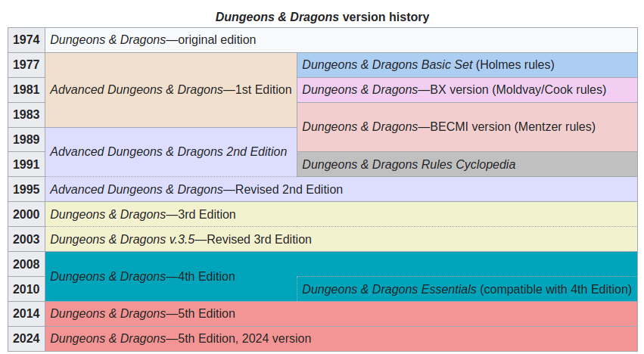Click the 1991 year header cell
The image size is (644, 354).
[26, 164]
